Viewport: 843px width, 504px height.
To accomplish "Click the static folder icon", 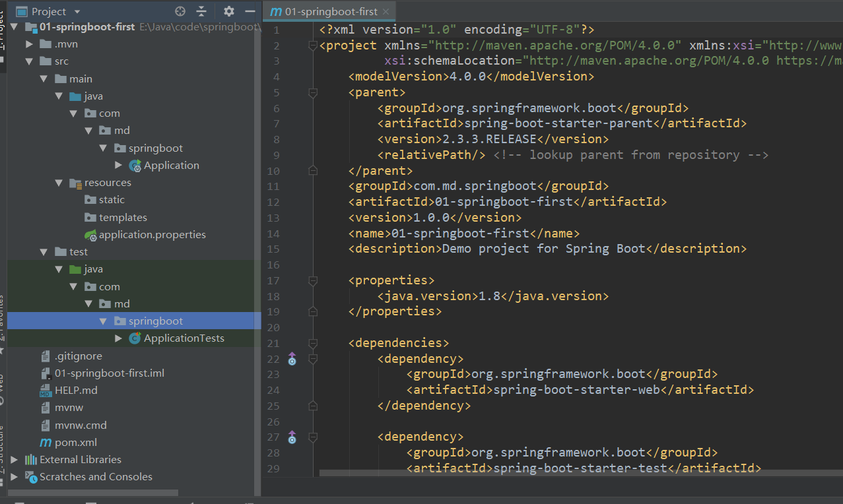I will click(90, 200).
